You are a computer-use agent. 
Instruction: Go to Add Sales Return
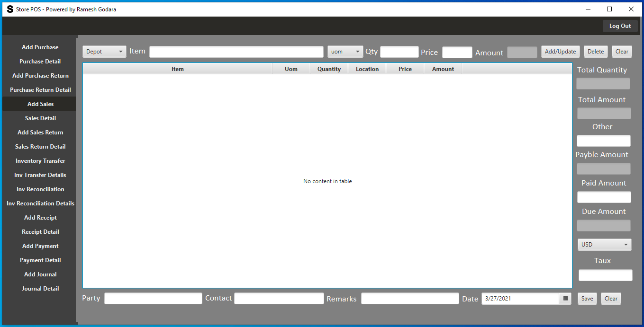click(40, 133)
